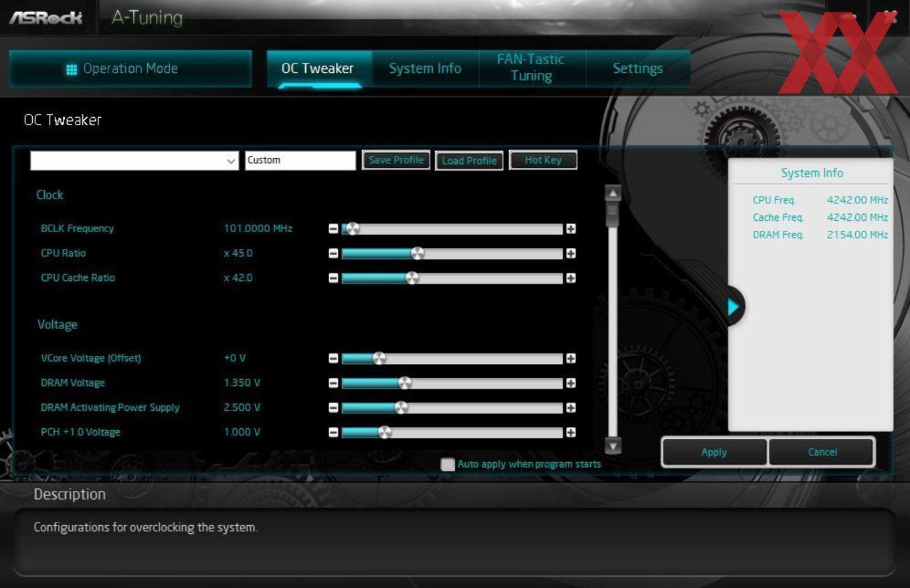Increase CPU Cache Ratio with plus icon
This screenshot has width=910, height=588.
pyautogui.click(x=571, y=278)
